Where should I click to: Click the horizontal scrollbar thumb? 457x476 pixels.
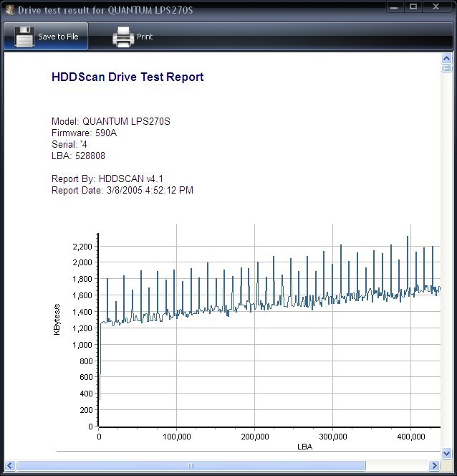click(x=191, y=465)
